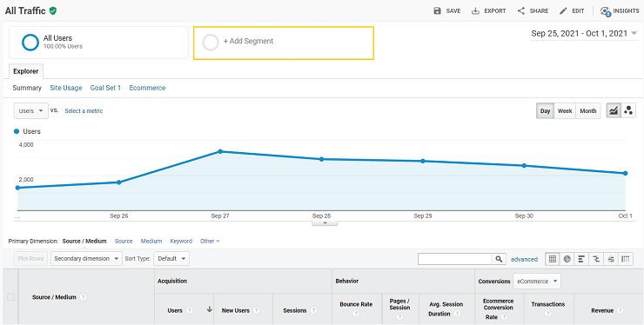Click the green verified shield icon
The width and height of the screenshot is (644, 325).
[x=52, y=10]
